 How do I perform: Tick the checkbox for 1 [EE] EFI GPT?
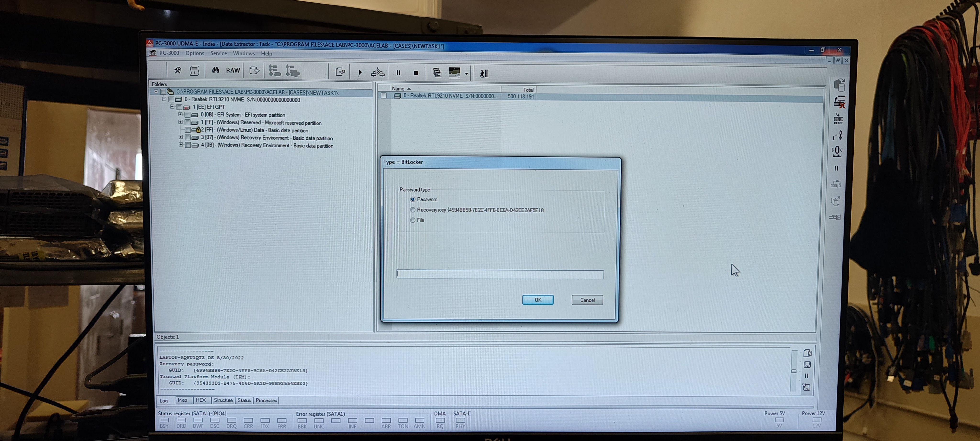click(x=179, y=107)
